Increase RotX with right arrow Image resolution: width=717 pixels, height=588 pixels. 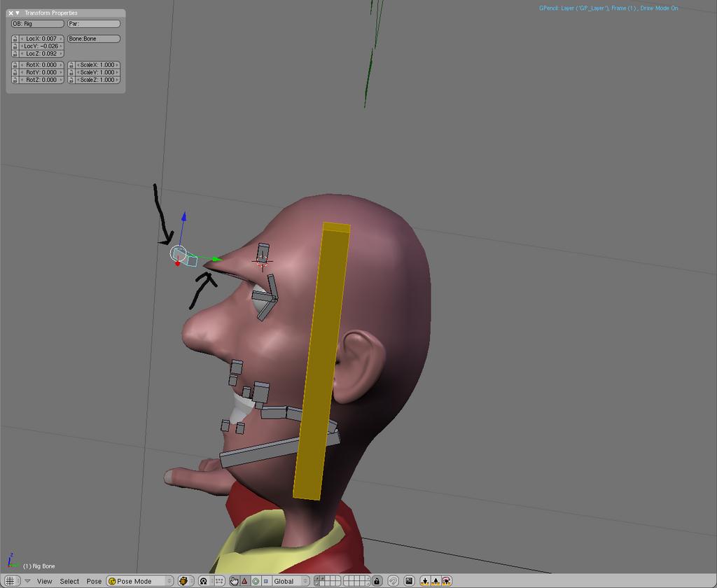click(x=61, y=65)
